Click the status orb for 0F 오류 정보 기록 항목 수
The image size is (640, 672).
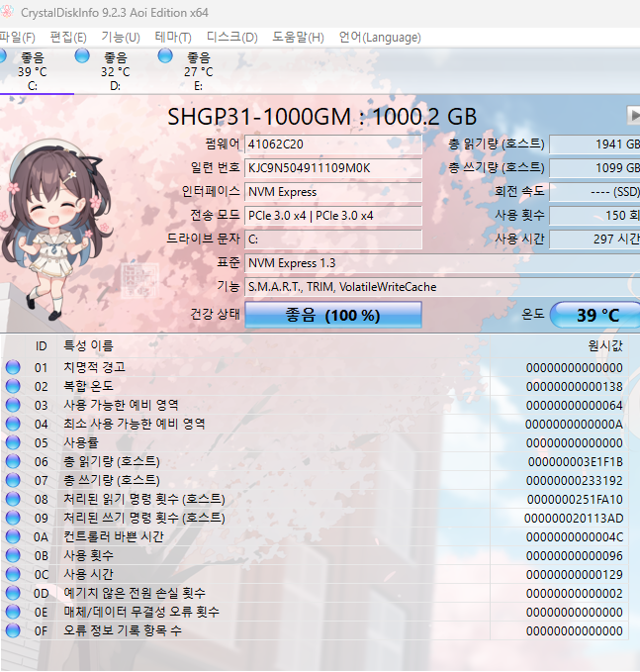[x=13, y=630]
